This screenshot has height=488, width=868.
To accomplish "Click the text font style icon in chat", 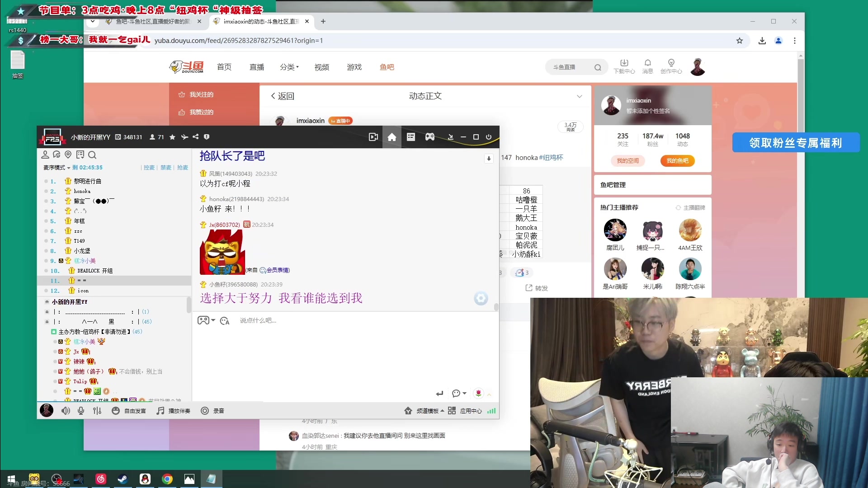I will click(x=225, y=321).
